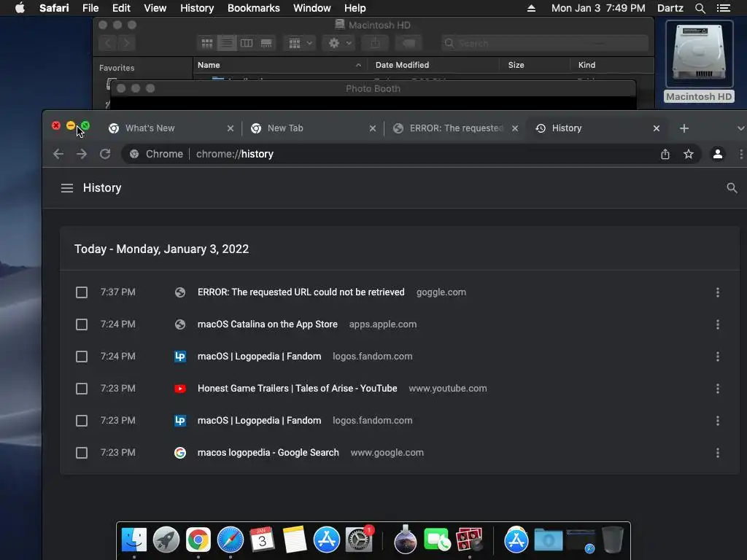Check the 7:23 PM Logopedia entry
747x560 pixels.
pos(82,421)
